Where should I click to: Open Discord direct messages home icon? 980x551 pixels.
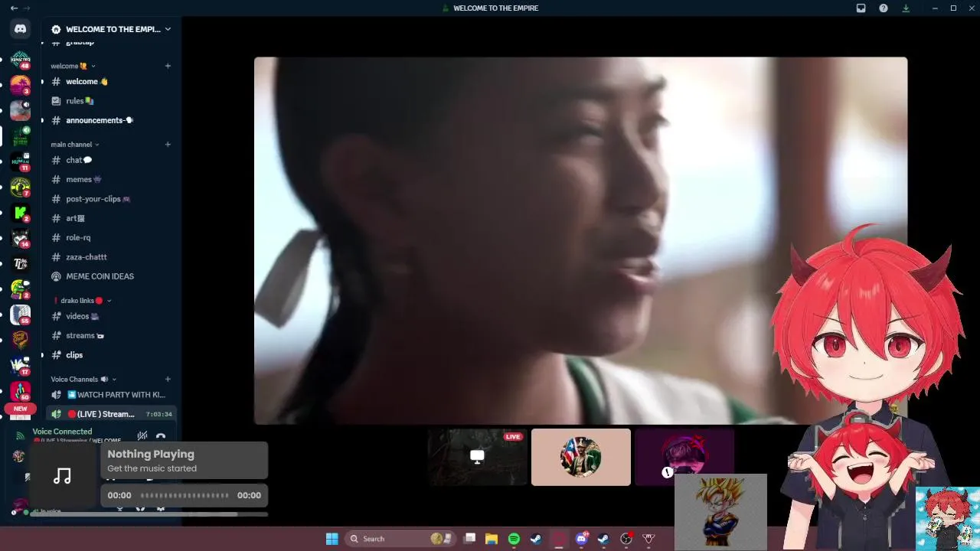click(x=20, y=29)
